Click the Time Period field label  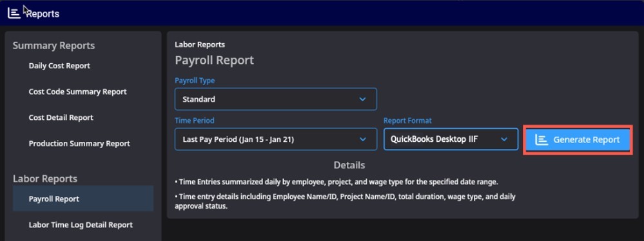[x=195, y=120]
